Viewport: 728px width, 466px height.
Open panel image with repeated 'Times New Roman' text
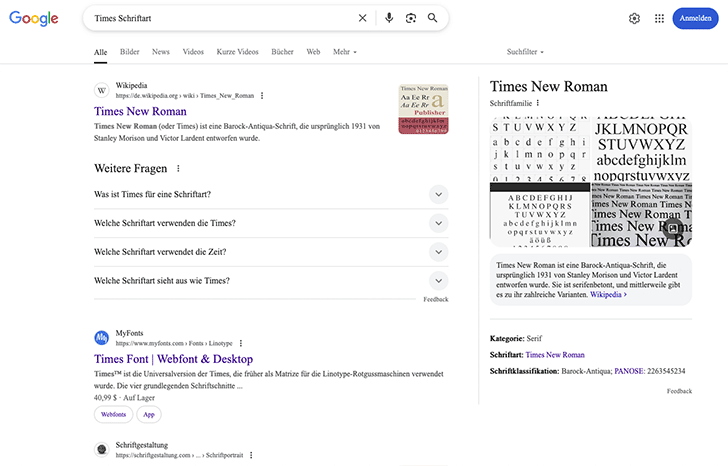tap(642, 215)
